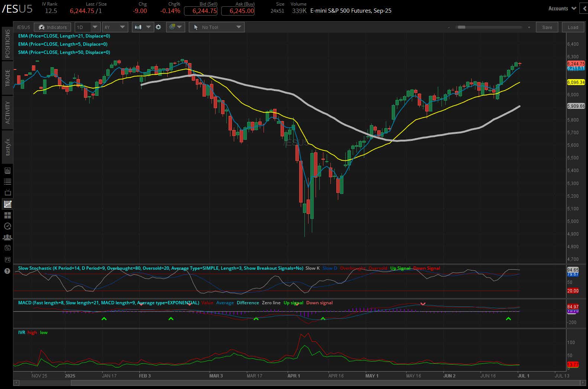Select EMA Length=5 study label
588x389 pixels.
(63, 44)
